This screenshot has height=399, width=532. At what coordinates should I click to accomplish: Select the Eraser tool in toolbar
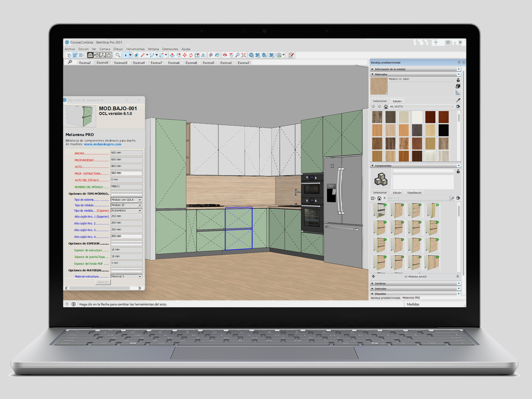click(x=136, y=55)
